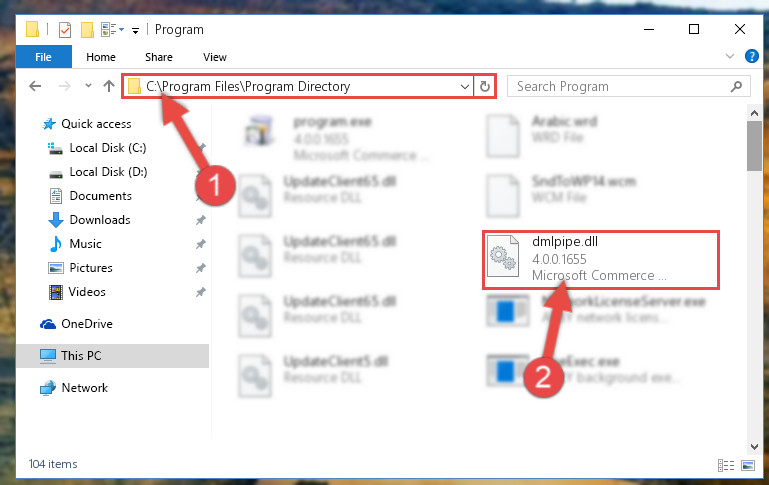
Task: Unpin Downloads from Quick access
Action: click(x=201, y=220)
